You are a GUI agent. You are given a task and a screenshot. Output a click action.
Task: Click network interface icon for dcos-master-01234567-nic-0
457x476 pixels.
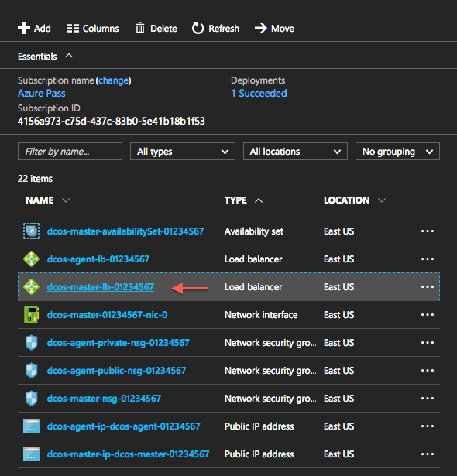click(31, 314)
